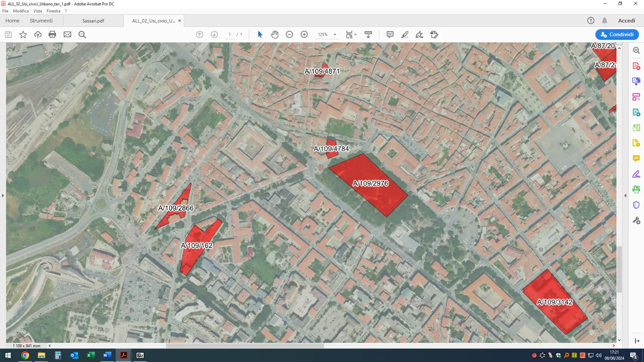Send the file by email envelope icon
Viewport: 644px width, 362px height.
tap(67, 35)
